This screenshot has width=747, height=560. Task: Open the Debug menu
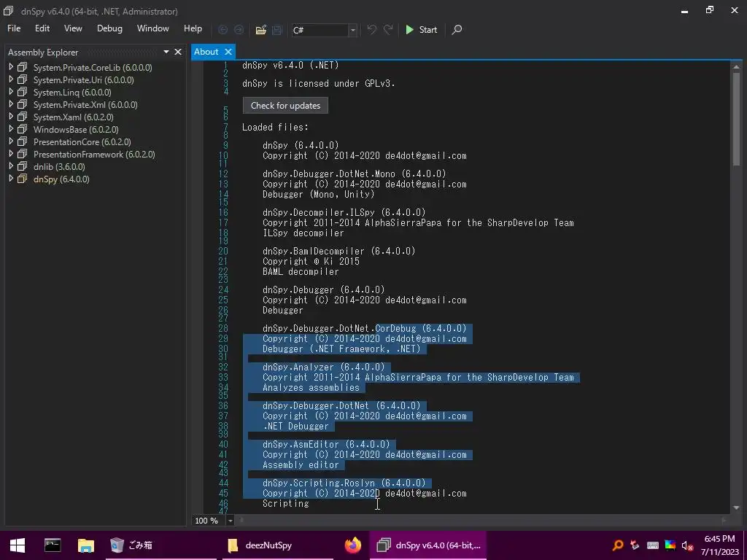click(x=109, y=28)
